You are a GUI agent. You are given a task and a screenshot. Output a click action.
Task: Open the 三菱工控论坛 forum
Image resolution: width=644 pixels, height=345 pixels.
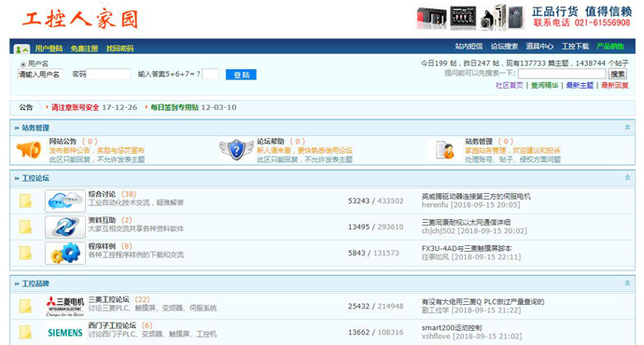[x=109, y=299]
